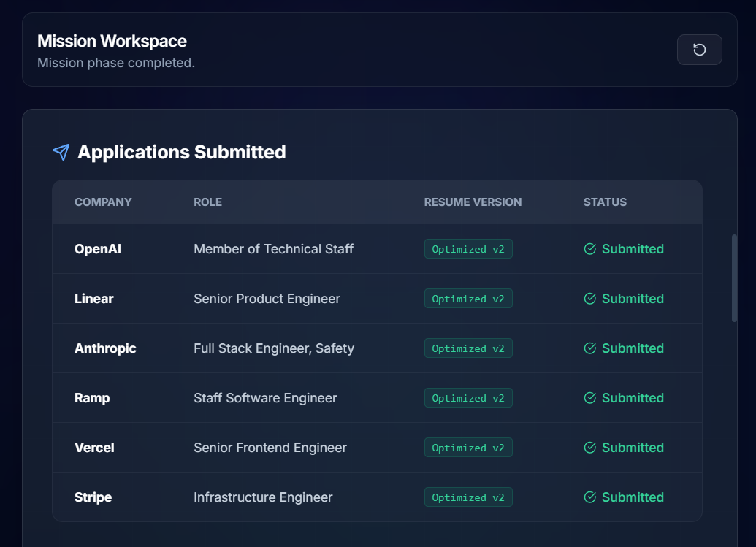Click the check icon in the Ramp row
The width and height of the screenshot is (756, 547).
point(589,398)
